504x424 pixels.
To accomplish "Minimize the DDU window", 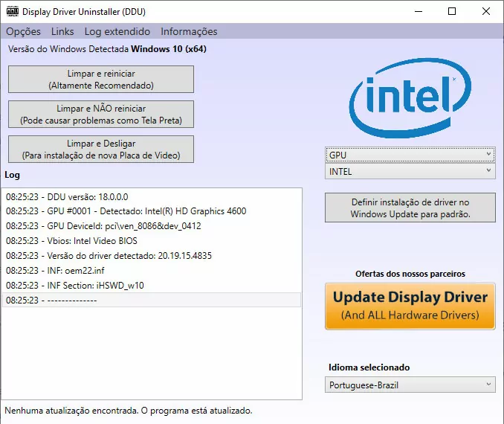I will 419,11.
